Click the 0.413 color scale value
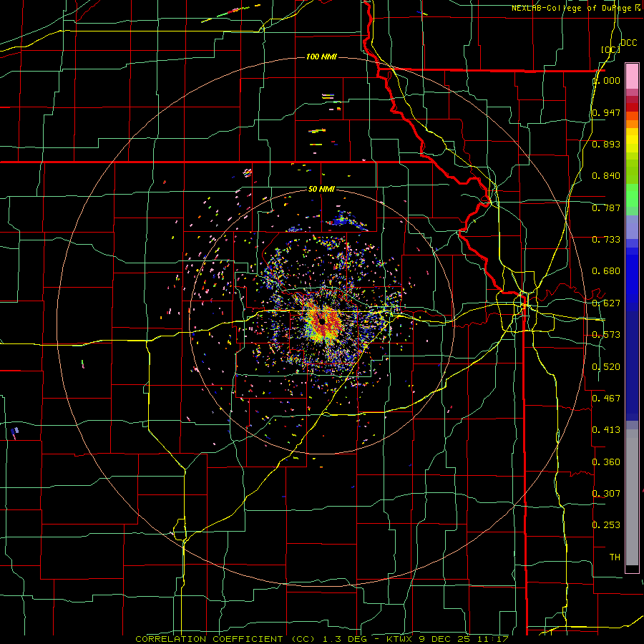The height and width of the screenshot is (644, 644). (x=606, y=430)
